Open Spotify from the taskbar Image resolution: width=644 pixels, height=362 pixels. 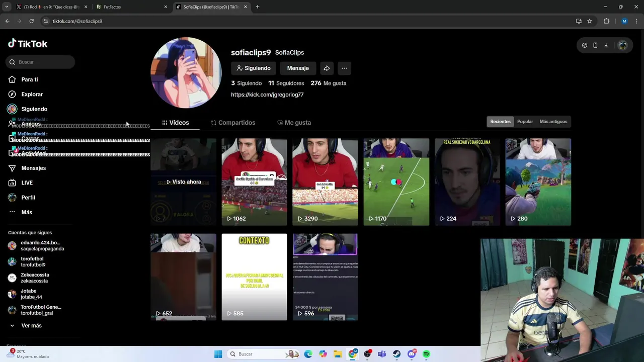(x=426, y=354)
